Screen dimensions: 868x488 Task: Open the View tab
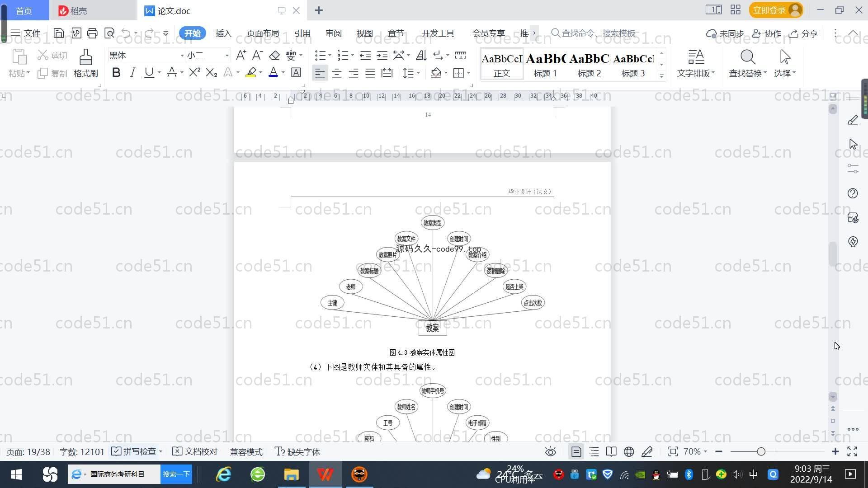point(364,33)
